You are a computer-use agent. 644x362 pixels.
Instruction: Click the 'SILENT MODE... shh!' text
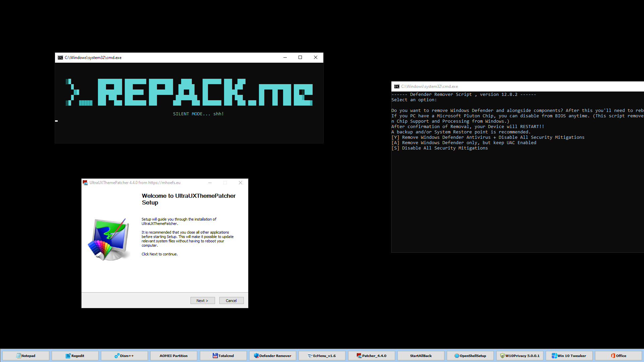pos(198,114)
